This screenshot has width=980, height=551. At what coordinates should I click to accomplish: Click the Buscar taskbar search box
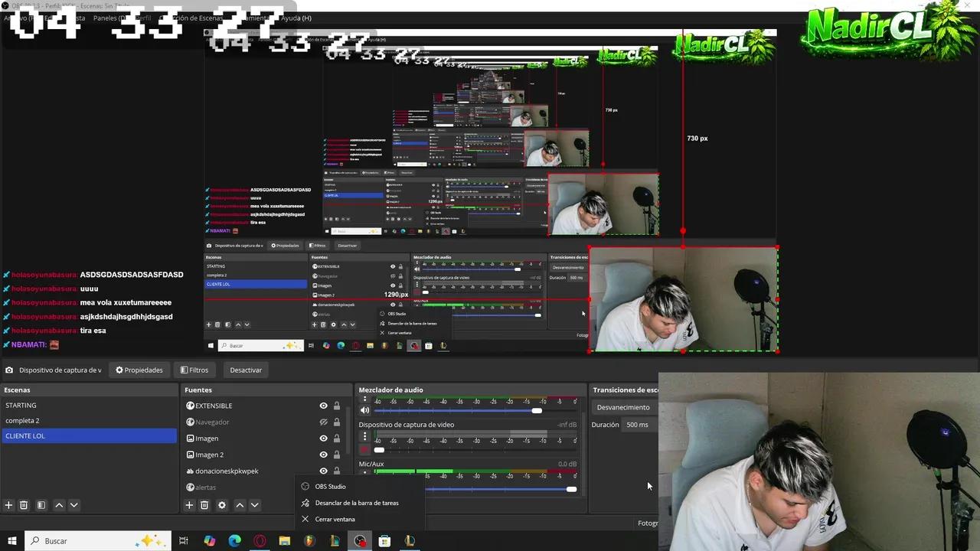[98, 541]
